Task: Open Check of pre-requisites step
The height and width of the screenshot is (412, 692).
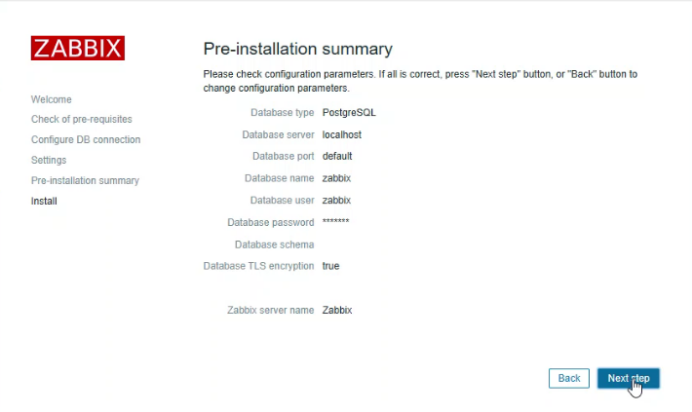Action: [x=81, y=119]
